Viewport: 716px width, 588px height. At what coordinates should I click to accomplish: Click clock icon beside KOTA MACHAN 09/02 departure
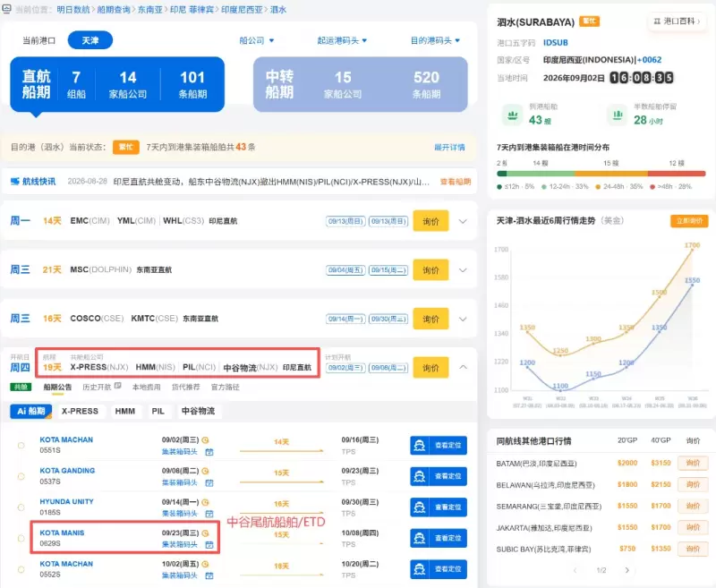click(x=206, y=440)
